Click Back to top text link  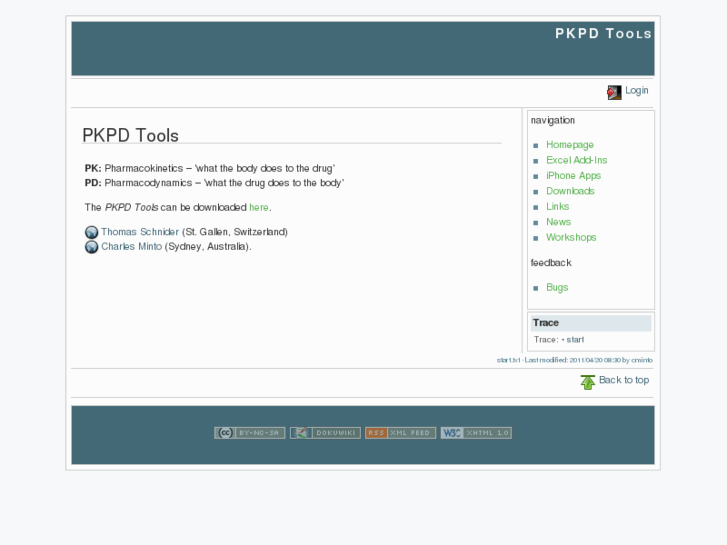(x=624, y=380)
